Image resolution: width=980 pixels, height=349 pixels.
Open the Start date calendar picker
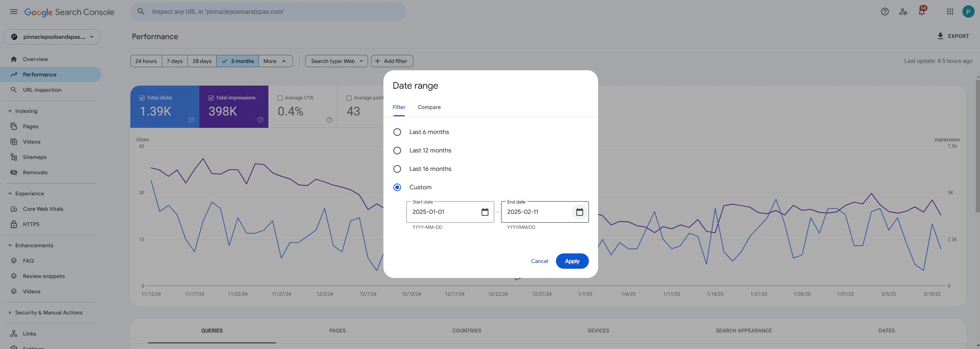tap(485, 212)
